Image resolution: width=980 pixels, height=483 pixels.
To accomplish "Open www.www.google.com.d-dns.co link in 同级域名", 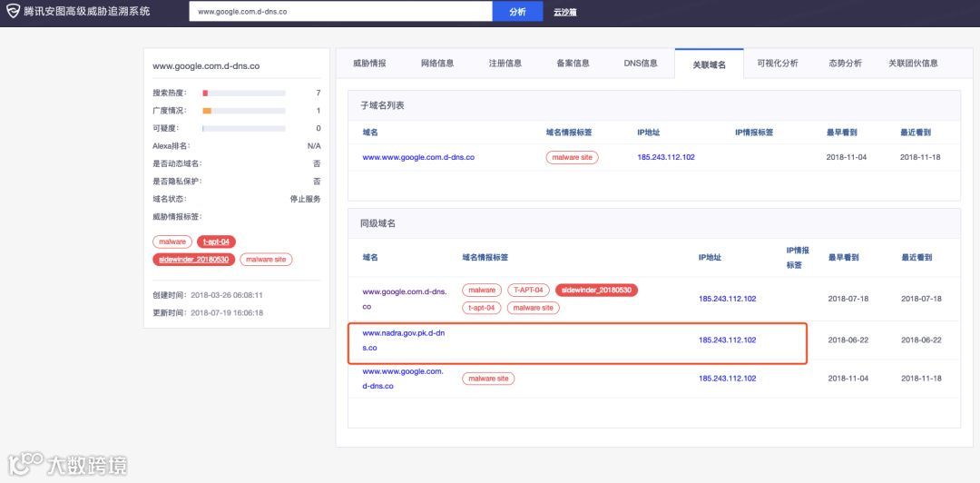I will [x=403, y=379].
